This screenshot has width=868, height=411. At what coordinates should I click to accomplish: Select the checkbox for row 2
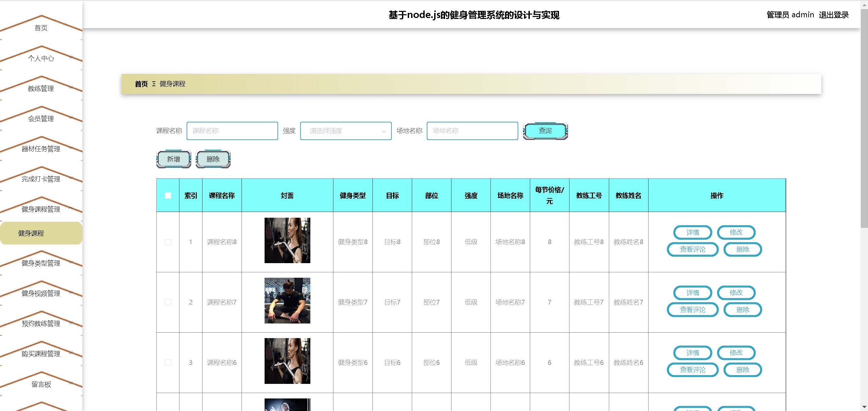pos(168,302)
